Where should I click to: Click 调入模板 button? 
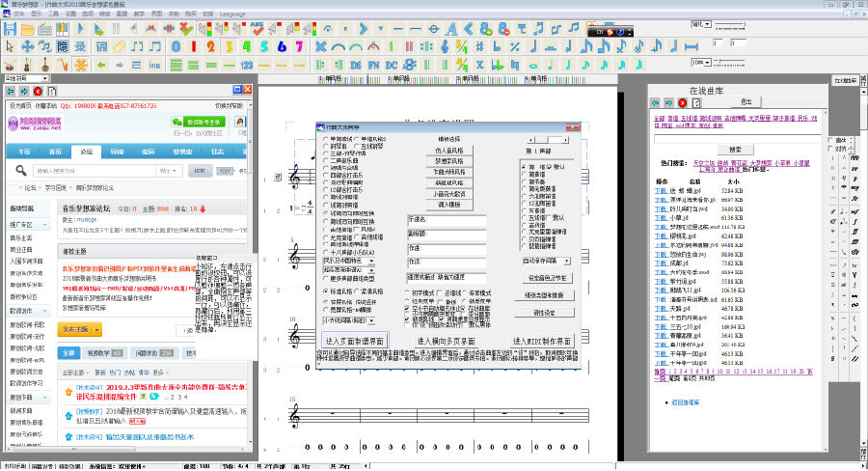pyautogui.click(x=448, y=205)
